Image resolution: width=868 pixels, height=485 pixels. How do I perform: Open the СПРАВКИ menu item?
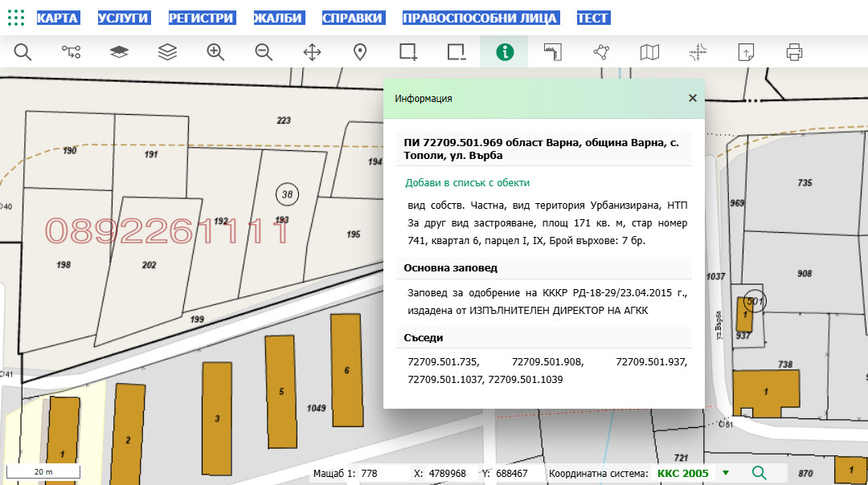click(x=352, y=18)
